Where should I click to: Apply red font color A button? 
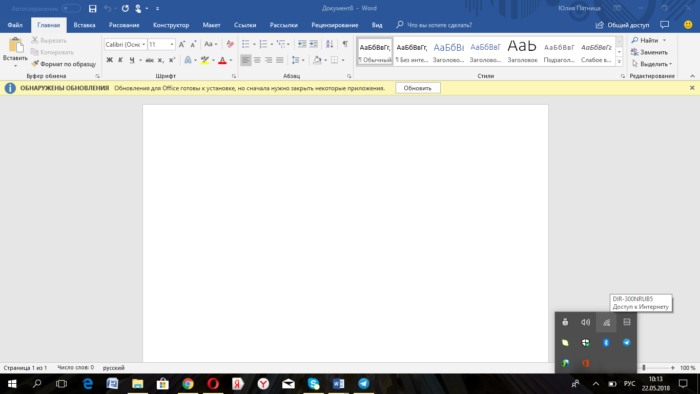(x=222, y=60)
